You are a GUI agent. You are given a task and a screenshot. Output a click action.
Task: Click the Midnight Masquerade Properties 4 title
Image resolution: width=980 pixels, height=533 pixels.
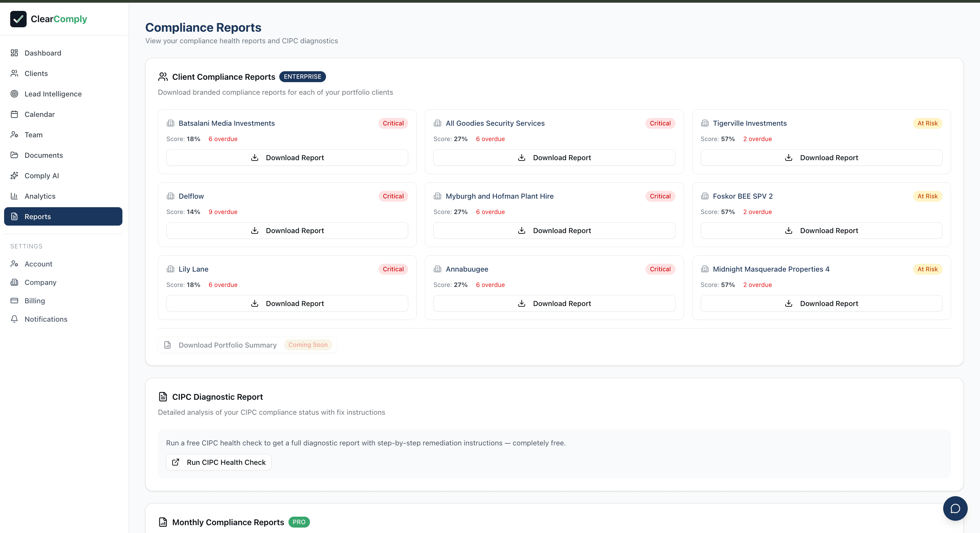pyautogui.click(x=771, y=269)
